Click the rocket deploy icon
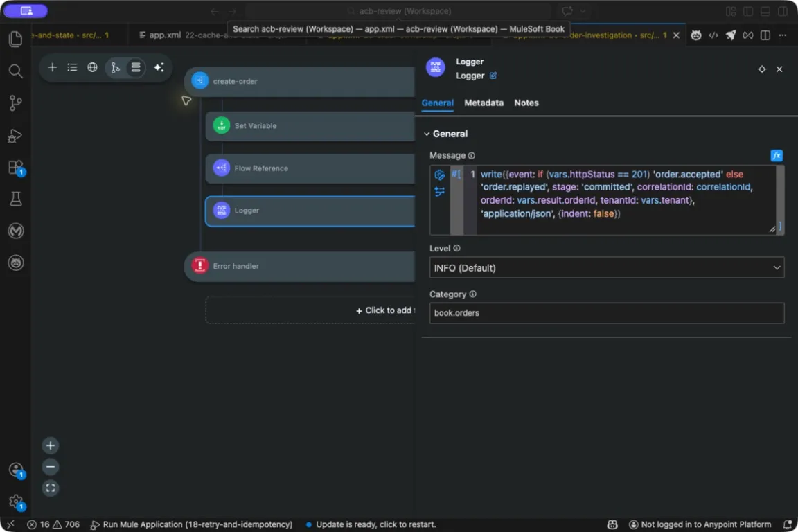The image size is (798, 532). (730, 35)
